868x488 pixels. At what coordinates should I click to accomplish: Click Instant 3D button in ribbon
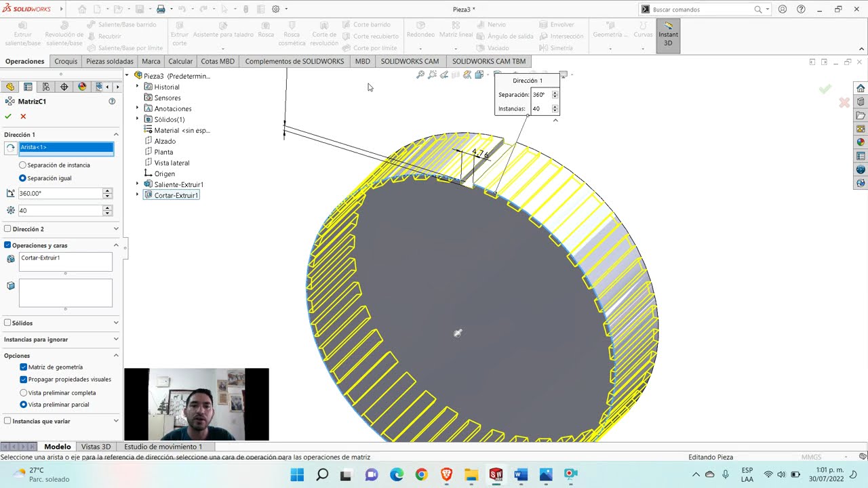(x=668, y=34)
